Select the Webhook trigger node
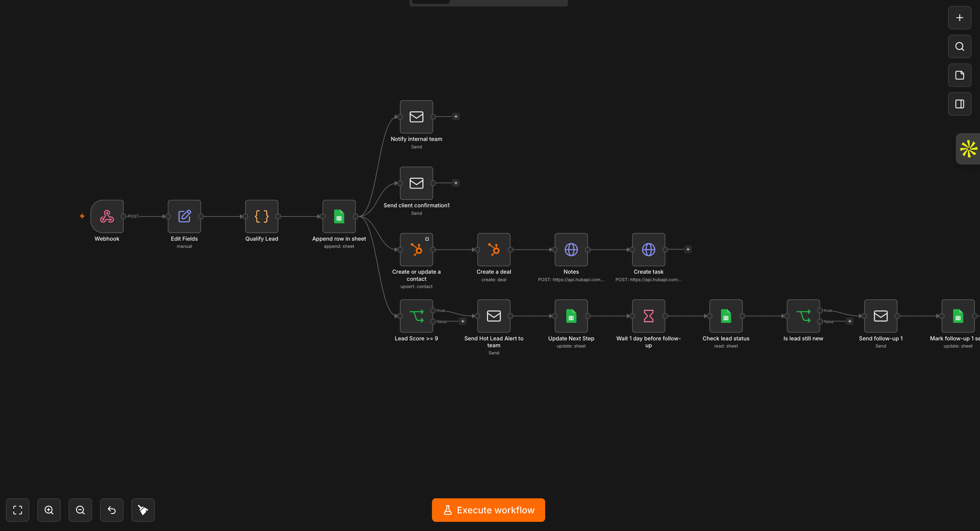980x531 pixels. [x=107, y=216]
